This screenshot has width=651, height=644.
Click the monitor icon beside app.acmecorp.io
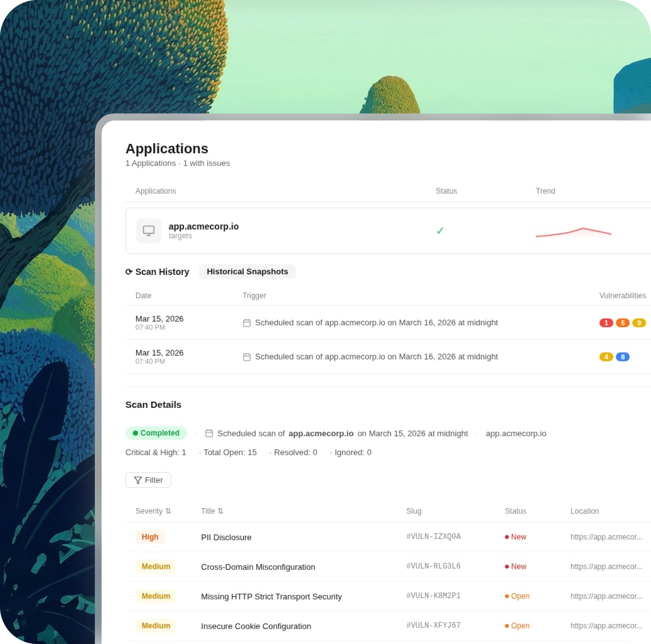point(148,231)
